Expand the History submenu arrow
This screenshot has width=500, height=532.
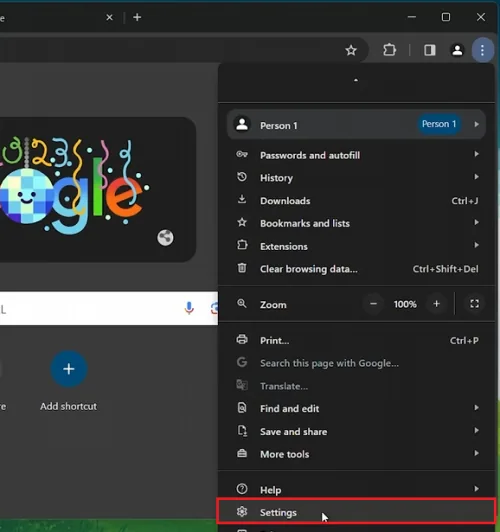pyautogui.click(x=476, y=177)
